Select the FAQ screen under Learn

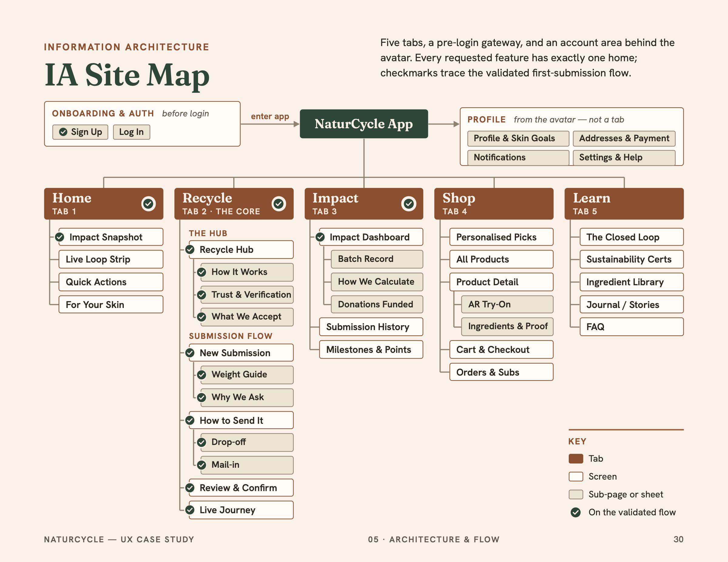(x=632, y=327)
